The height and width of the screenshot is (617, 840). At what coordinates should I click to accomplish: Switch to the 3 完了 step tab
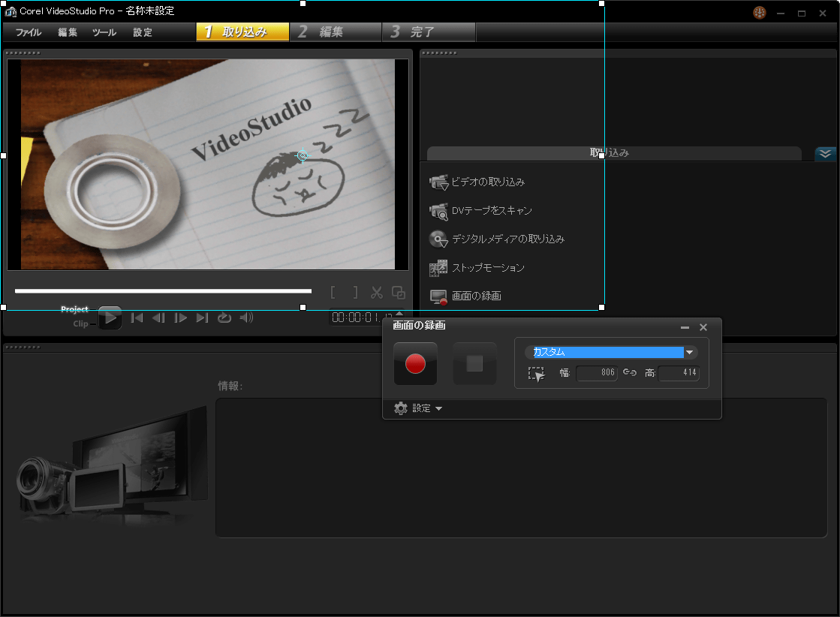(429, 32)
